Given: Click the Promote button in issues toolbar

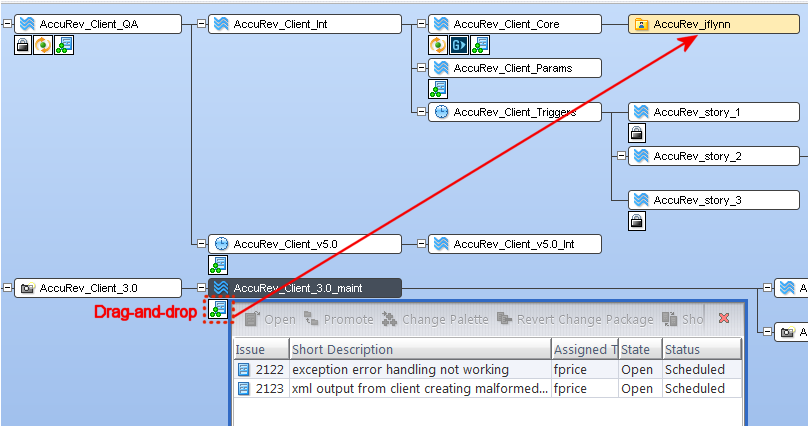Looking at the screenshot, I should click(339, 320).
